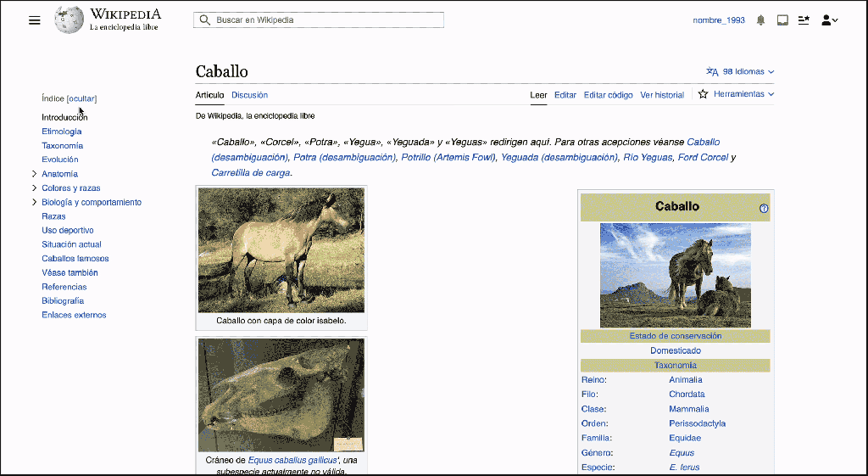Jump to Situación actual section
868x476 pixels.
pos(71,244)
